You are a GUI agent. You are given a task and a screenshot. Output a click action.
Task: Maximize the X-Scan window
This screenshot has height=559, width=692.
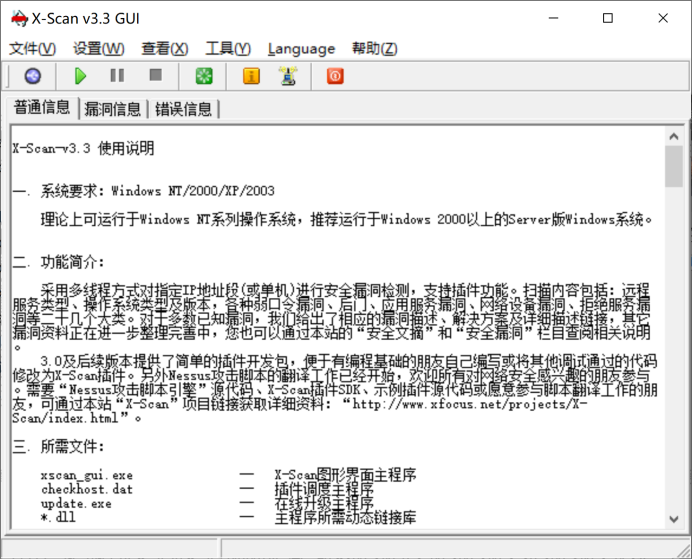608,18
